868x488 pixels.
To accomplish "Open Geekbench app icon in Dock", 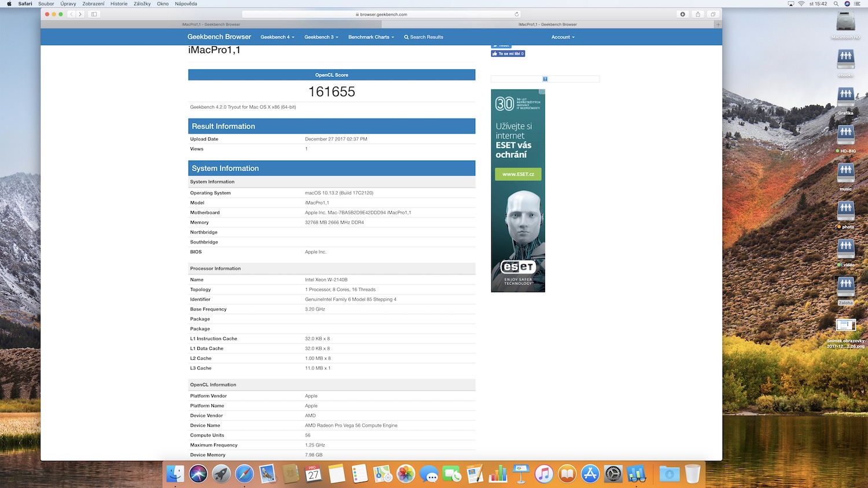I will click(637, 474).
